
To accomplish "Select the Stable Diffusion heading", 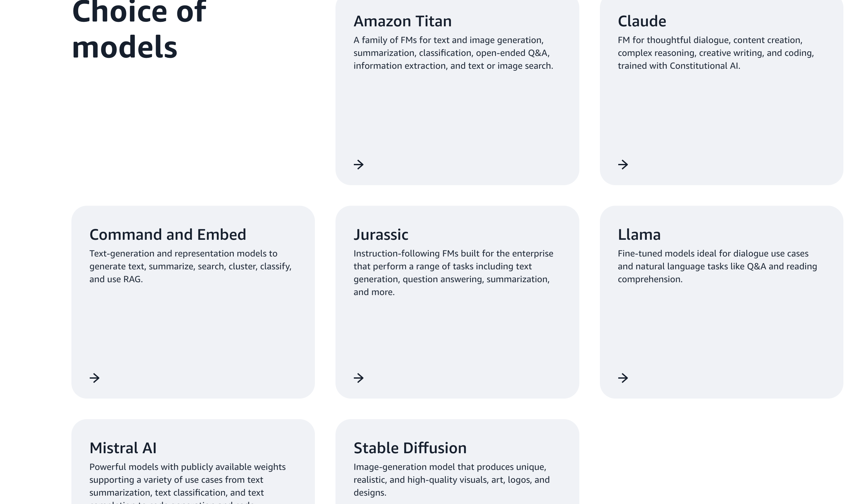I will click(x=410, y=448).
